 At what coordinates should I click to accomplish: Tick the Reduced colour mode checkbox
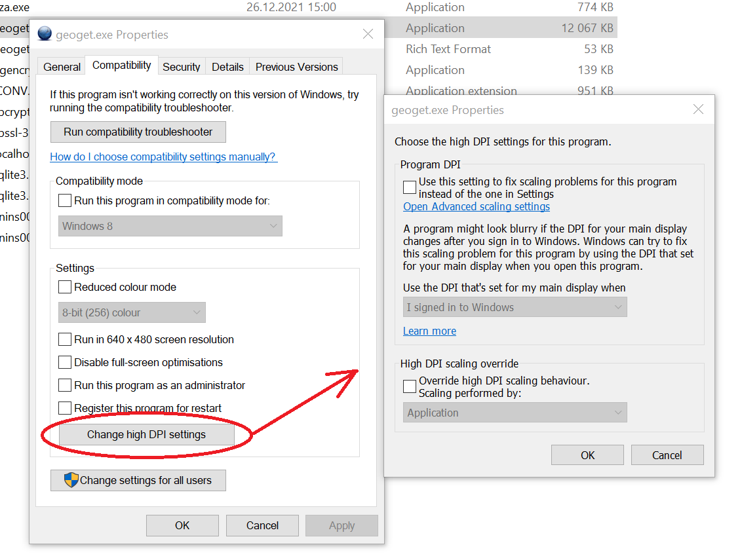pyautogui.click(x=65, y=287)
